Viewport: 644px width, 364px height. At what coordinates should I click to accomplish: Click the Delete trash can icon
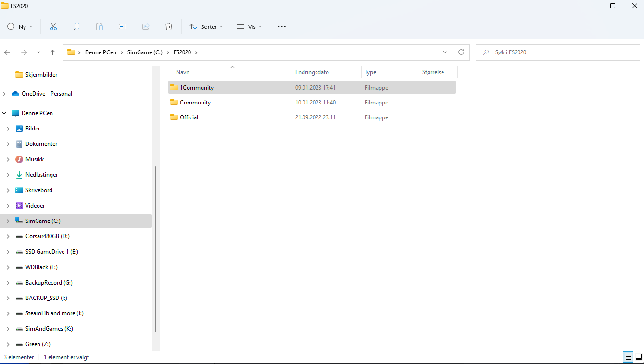tap(169, 27)
